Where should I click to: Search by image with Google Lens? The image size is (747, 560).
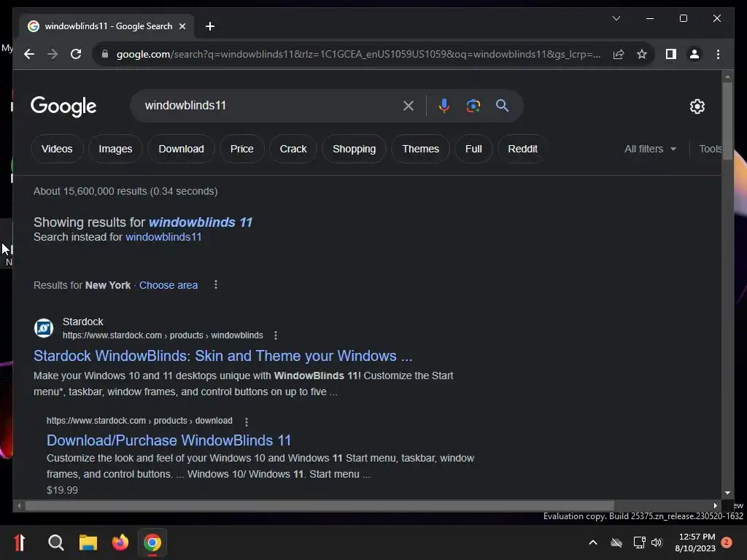(473, 105)
